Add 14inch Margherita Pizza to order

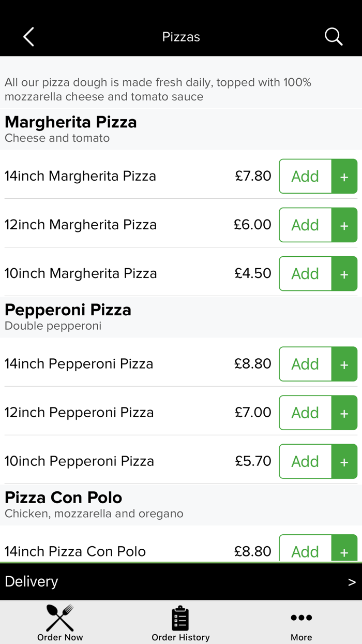[305, 177]
